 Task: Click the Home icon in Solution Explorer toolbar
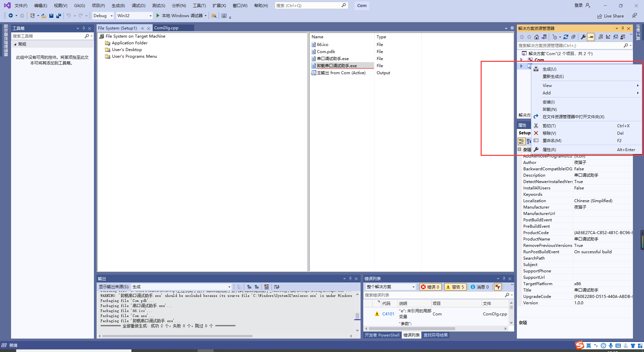click(x=537, y=37)
